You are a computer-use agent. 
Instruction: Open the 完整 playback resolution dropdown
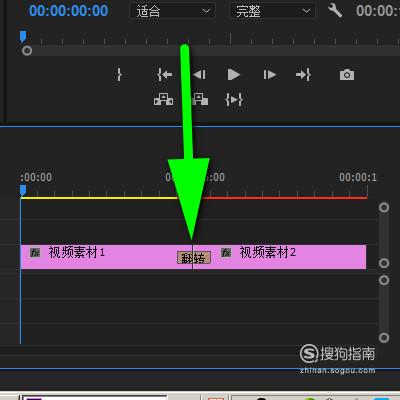pyautogui.click(x=273, y=11)
